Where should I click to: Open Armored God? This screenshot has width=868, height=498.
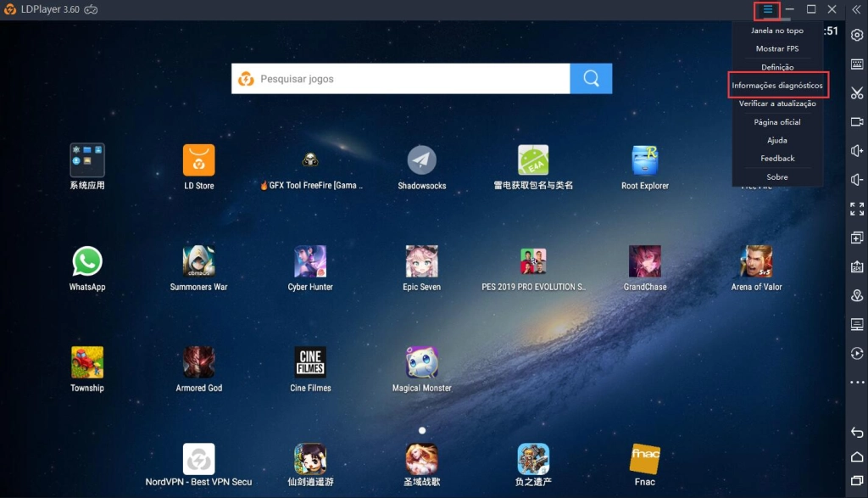198,370
